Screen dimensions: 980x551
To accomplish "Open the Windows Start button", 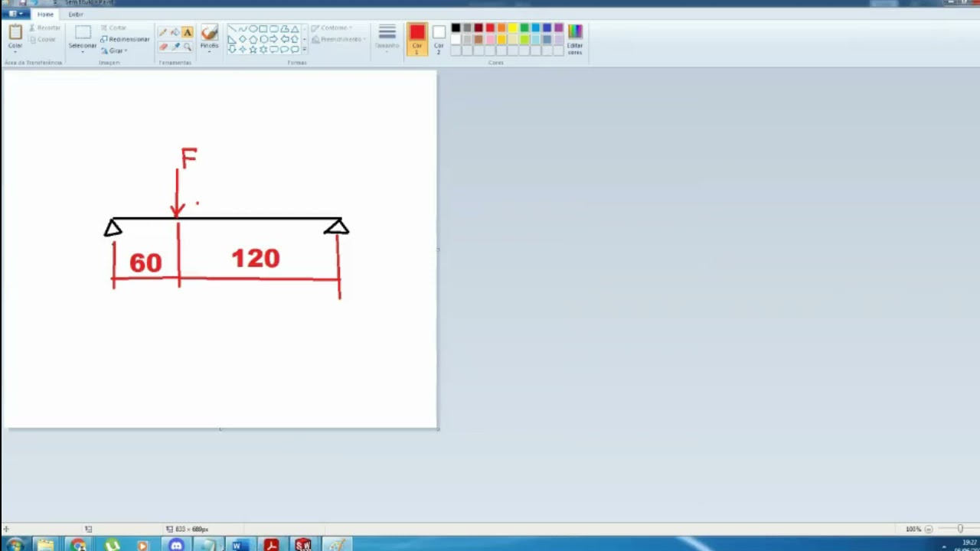I will coord(15,545).
